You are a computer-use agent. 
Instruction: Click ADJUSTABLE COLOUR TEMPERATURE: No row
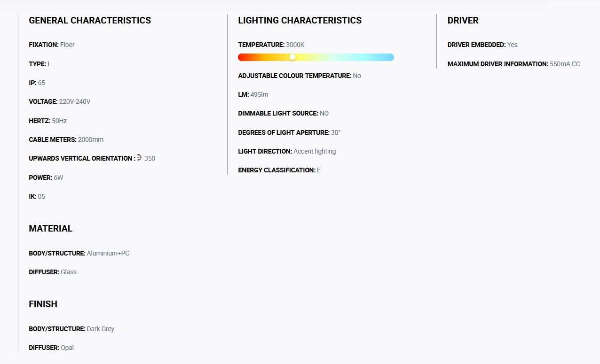point(300,76)
